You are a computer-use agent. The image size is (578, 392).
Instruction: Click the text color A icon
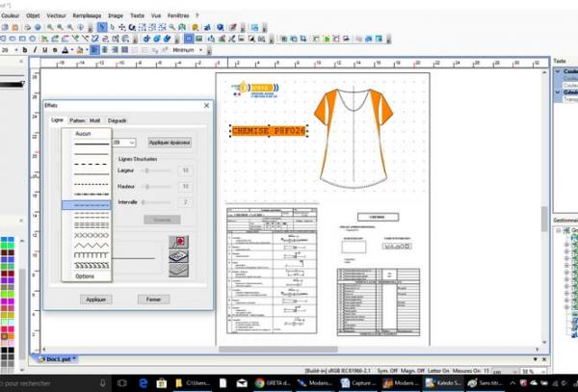click(x=65, y=50)
